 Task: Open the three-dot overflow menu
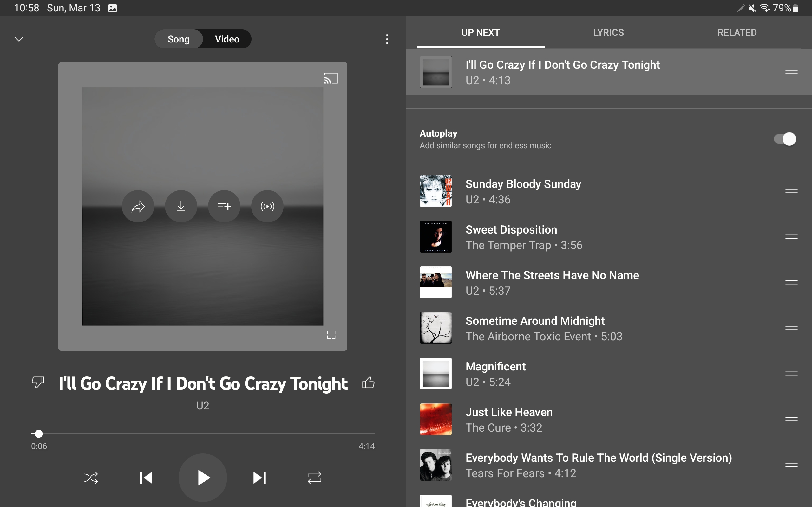click(x=387, y=39)
